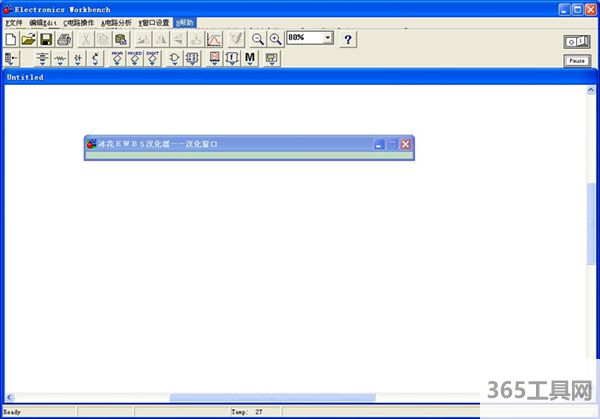Open the 帮助 (Help) menu
600x419 pixels.
pyautogui.click(x=186, y=22)
